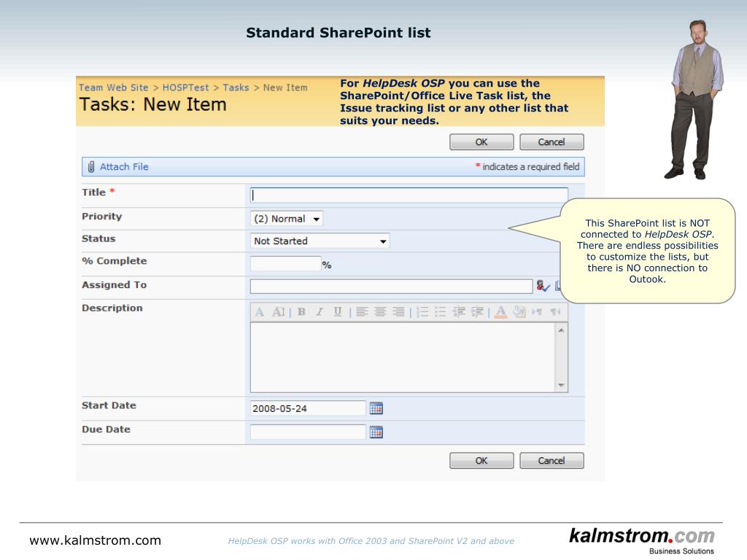Viewport: 747px width, 560px height.
Task: Align description text left
Action: (x=362, y=312)
